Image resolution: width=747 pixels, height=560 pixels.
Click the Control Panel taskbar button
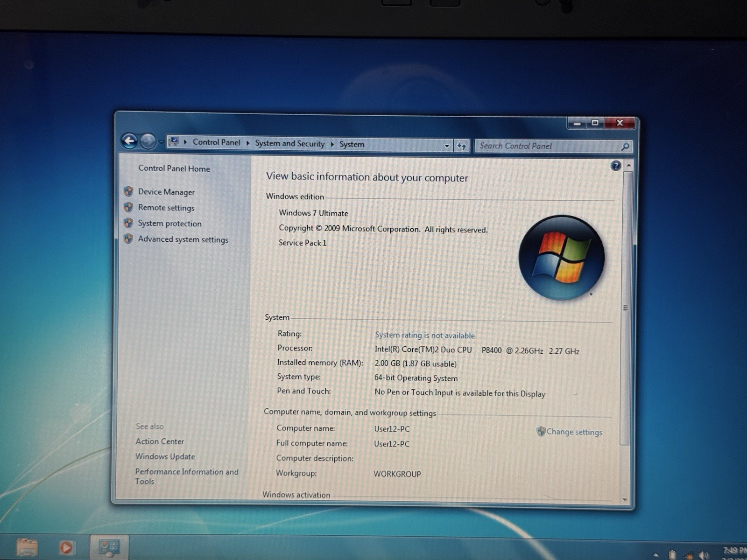pos(109,547)
